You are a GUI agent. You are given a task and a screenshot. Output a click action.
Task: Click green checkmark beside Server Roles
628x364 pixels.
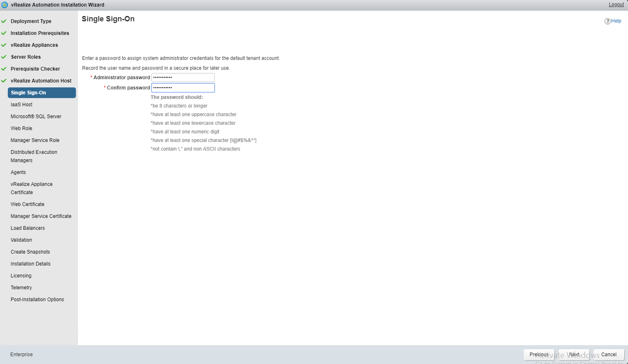[4, 57]
